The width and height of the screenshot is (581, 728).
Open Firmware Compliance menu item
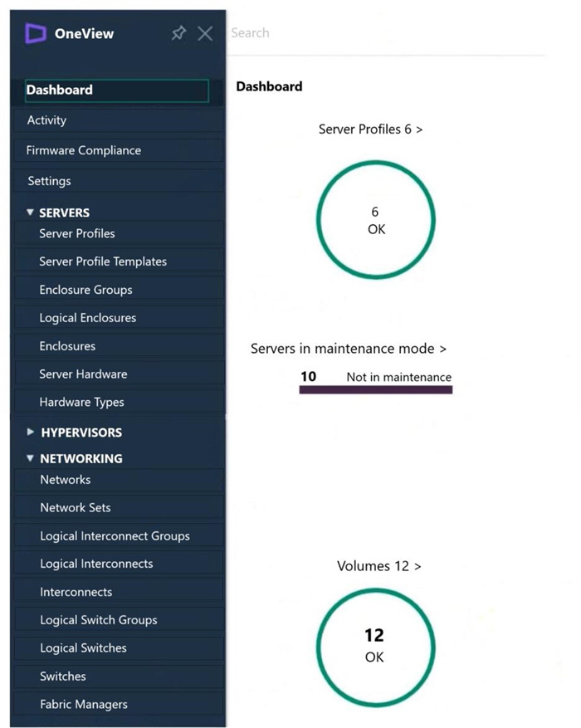point(119,150)
